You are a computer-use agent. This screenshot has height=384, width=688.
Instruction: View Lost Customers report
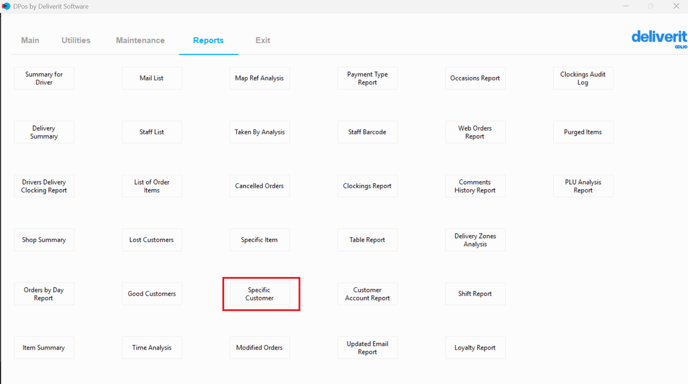coord(152,240)
